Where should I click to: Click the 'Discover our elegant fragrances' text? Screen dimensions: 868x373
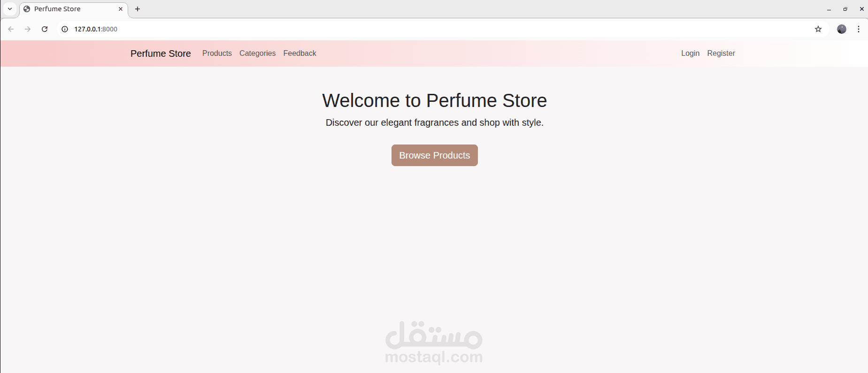[435, 122]
